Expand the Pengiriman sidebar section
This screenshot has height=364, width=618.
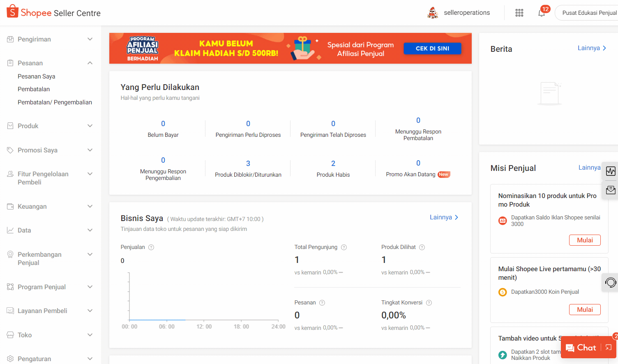click(x=51, y=39)
